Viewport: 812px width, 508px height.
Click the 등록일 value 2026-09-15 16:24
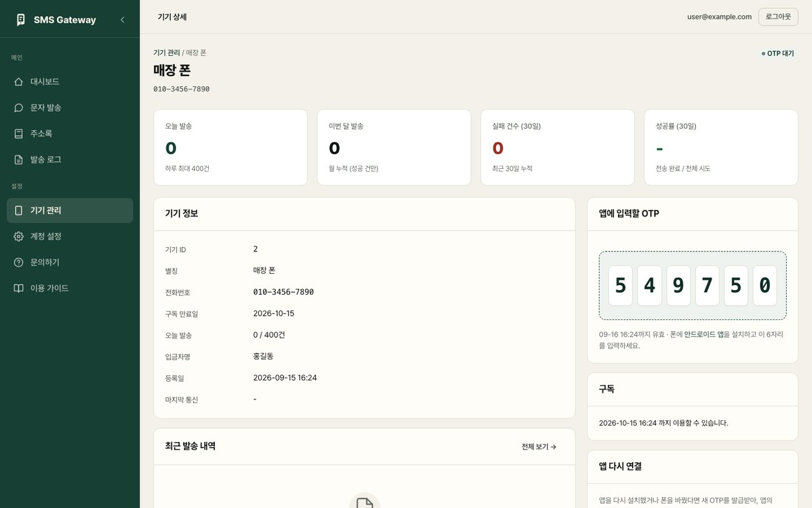pos(285,378)
